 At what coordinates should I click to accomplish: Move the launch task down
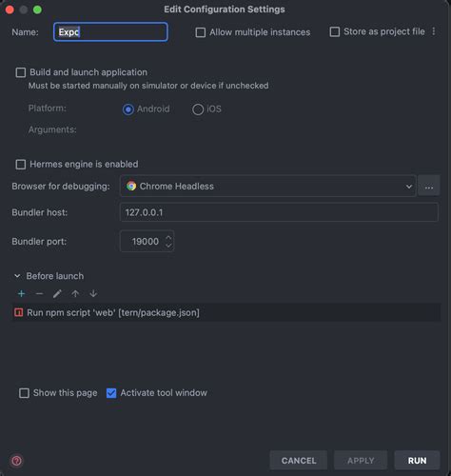click(93, 294)
